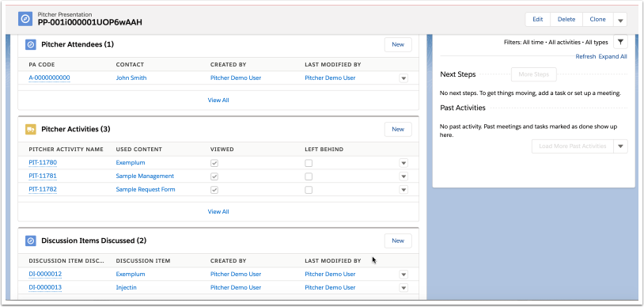
Task: Toggle Viewed checkbox for PIT-11780
Action: [214, 163]
